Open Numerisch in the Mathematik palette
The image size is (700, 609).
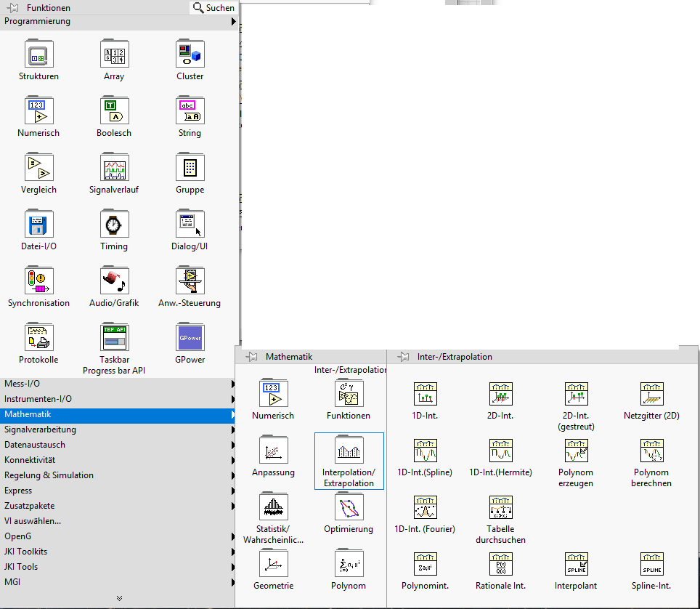pos(274,394)
